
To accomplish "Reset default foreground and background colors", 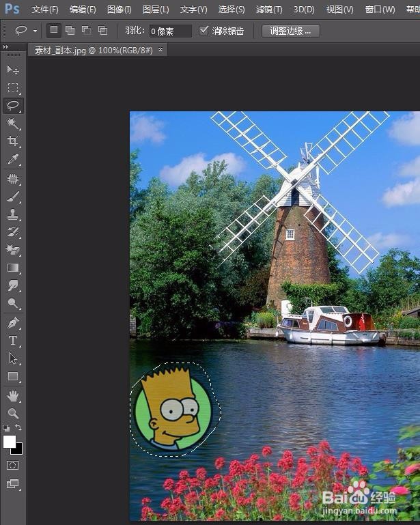I will (6, 427).
